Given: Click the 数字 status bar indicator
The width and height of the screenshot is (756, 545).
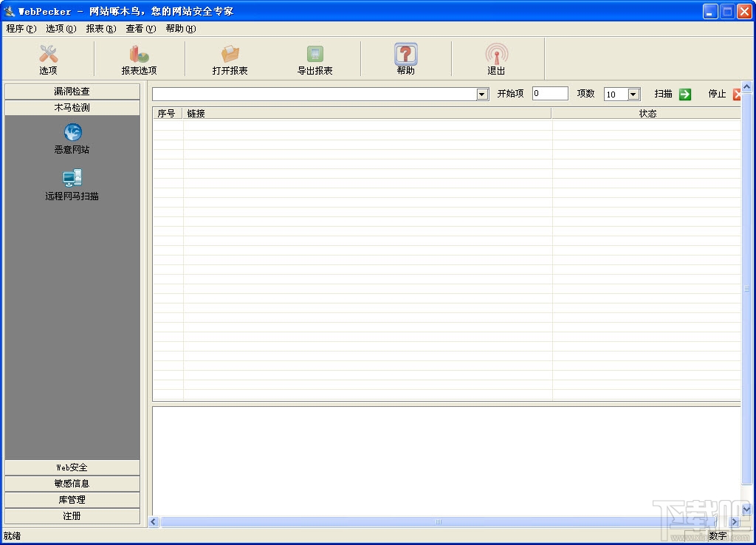Looking at the screenshot, I should tap(718, 536).
